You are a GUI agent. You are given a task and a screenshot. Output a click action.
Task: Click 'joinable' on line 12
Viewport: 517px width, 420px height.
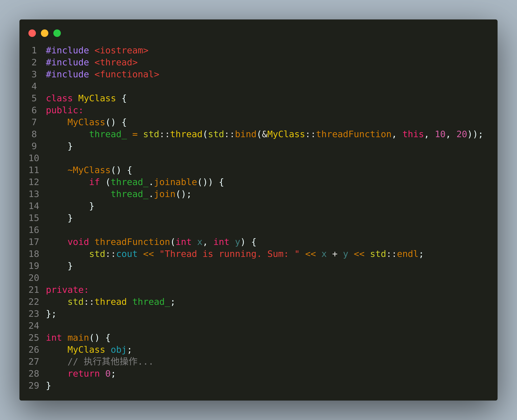tap(175, 182)
